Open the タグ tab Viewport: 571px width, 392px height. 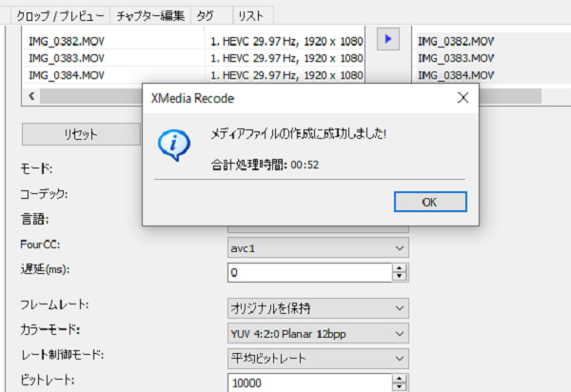pyautogui.click(x=211, y=16)
